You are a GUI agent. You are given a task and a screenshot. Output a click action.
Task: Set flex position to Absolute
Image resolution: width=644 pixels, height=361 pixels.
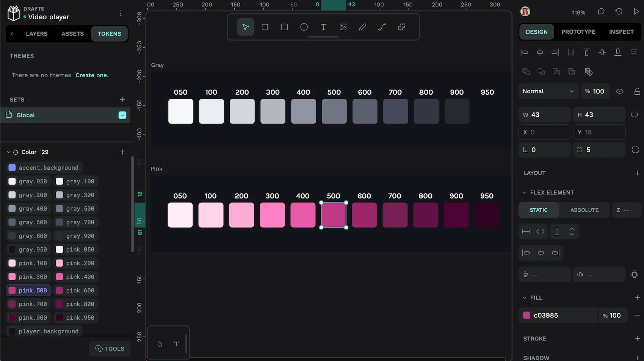coord(584,210)
